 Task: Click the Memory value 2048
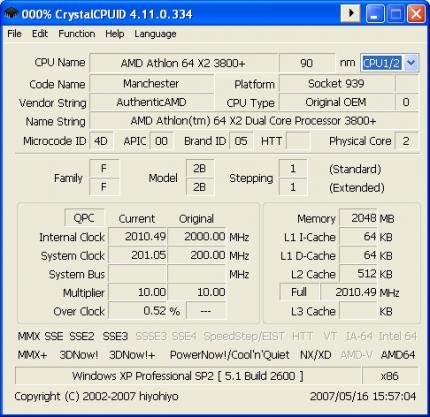(x=358, y=218)
